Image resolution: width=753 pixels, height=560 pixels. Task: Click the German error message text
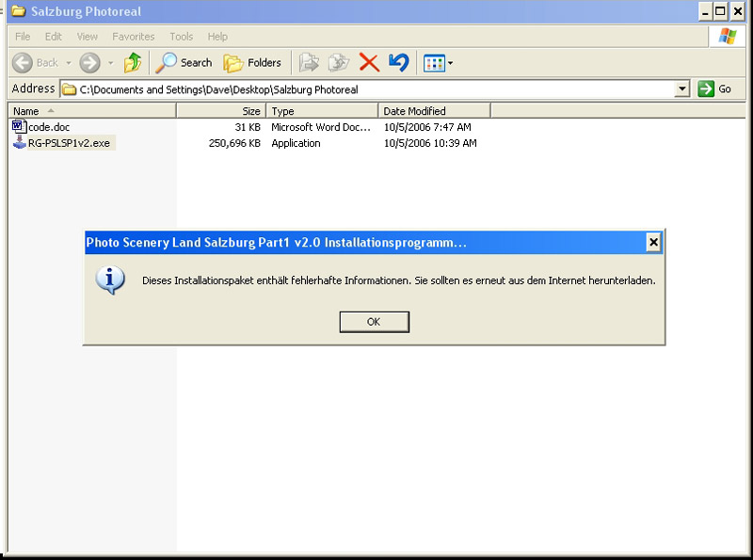tap(398, 280)
